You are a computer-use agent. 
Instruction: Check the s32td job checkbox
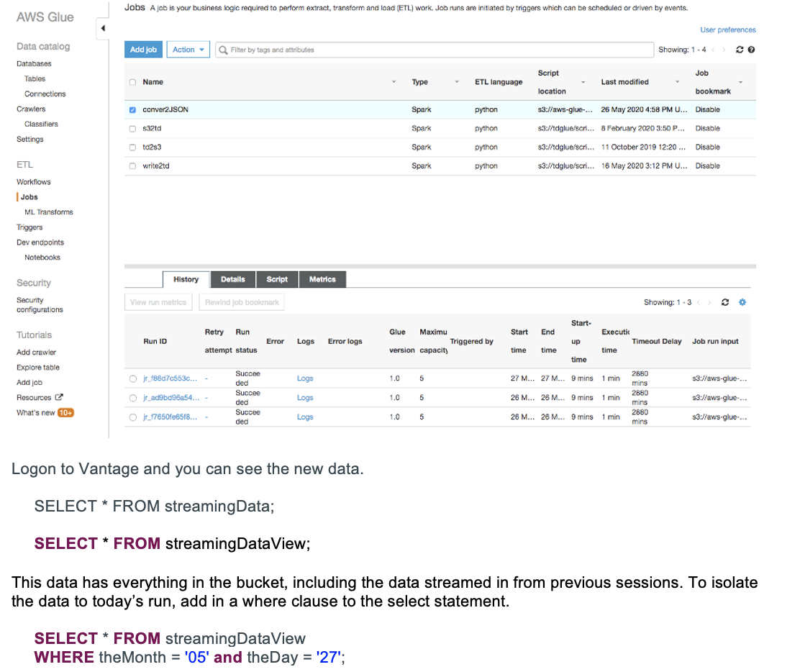pyautogui.click(x=132, y=129)
